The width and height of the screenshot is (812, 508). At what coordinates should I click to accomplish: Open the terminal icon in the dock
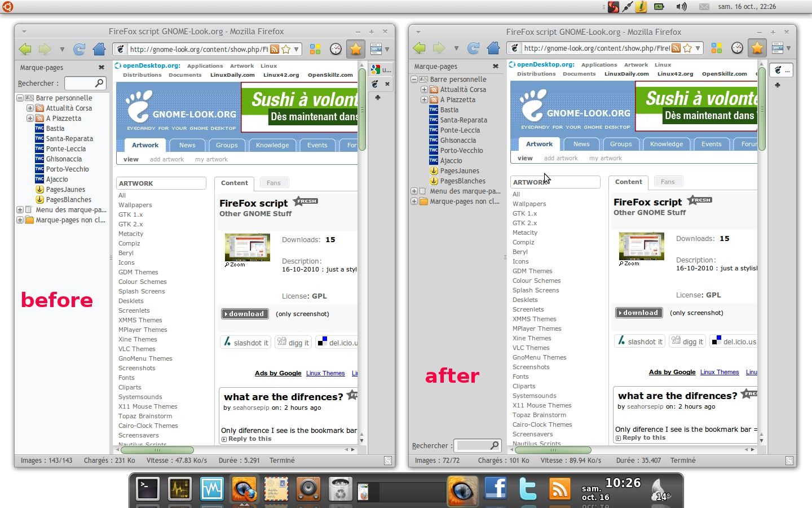pyautogui.click(x=148, y=489)
